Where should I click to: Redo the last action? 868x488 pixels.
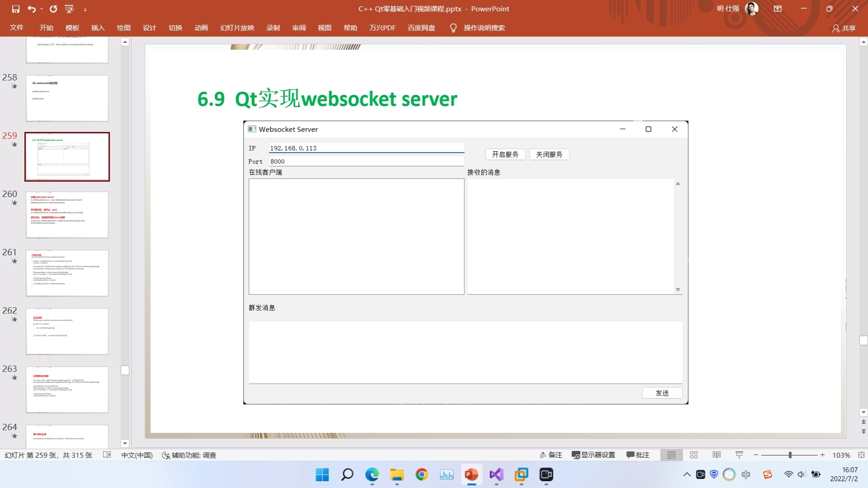[x=53, y=9]
